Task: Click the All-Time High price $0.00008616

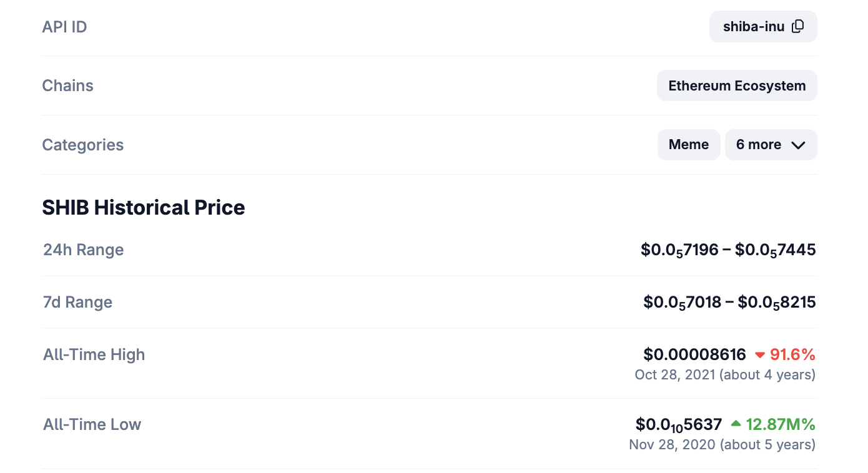Action: pos(694,354)
